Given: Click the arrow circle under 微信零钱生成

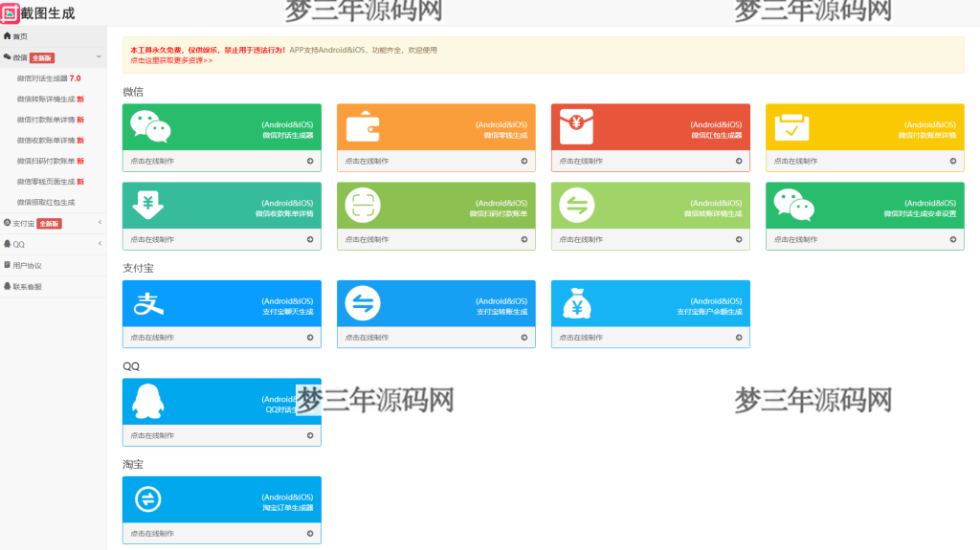Looking at the screenshot, I should 524,162.
